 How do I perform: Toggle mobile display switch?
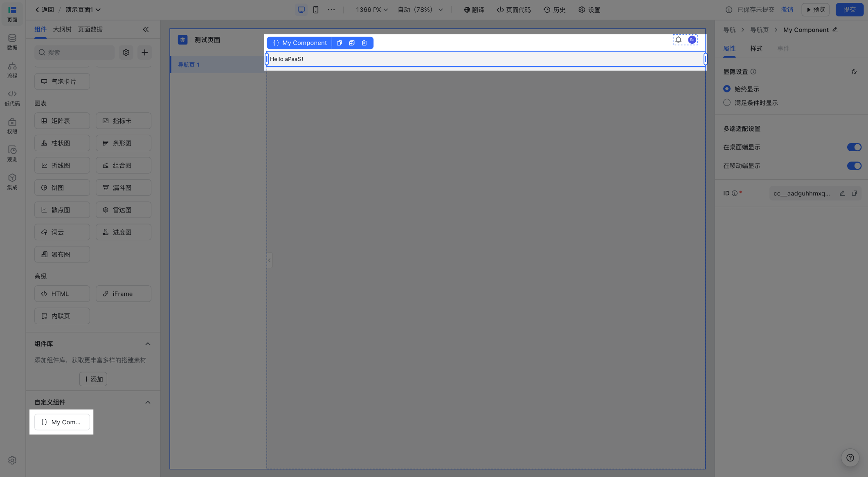854,166
